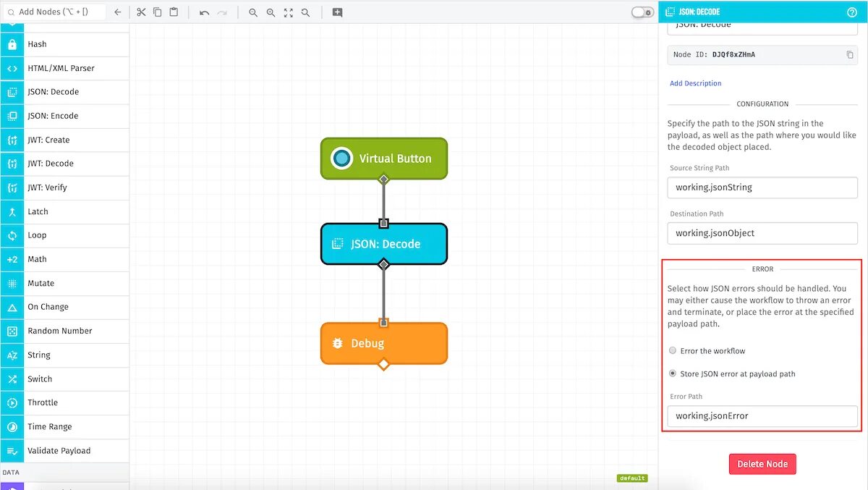This screenshot has width=868, height=490.
Task: Zoom out of the workflow canvas
Action: pos(253,13)
